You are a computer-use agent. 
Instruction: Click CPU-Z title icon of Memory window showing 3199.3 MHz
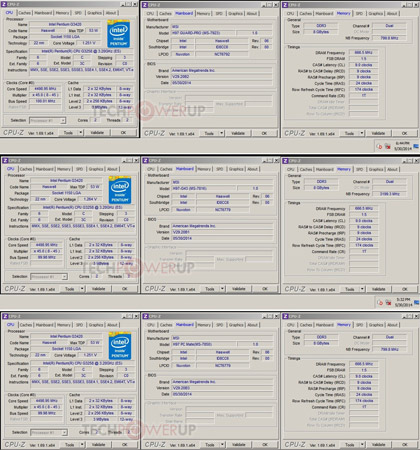tap(285, 161)
